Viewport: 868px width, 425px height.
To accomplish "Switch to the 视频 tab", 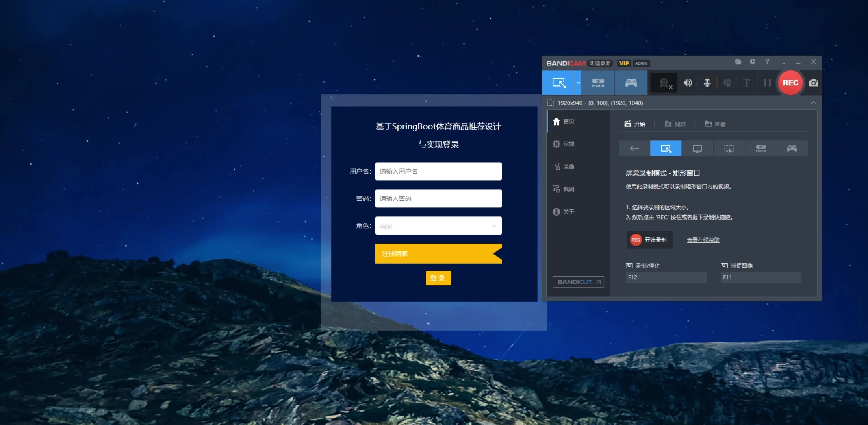I will pos(675,124).
